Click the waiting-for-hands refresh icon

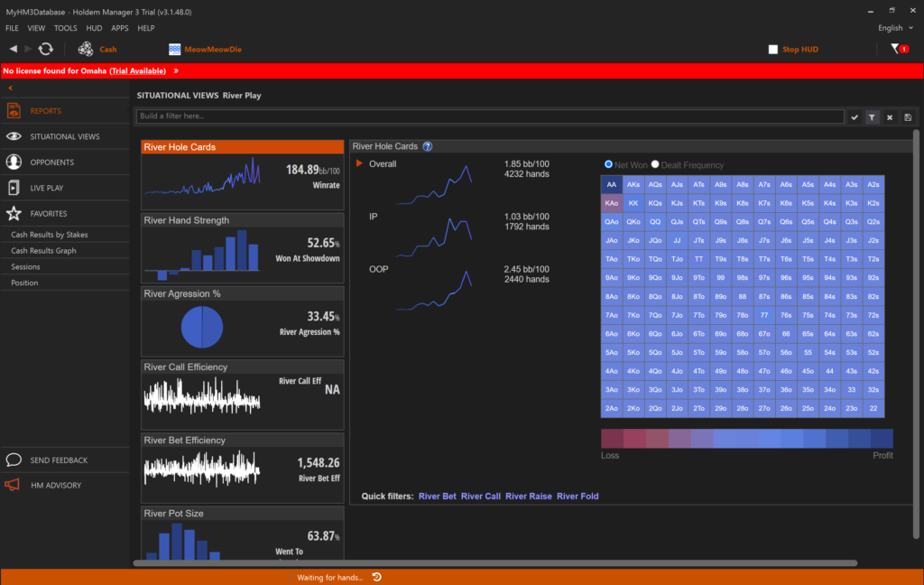[x=377, y=577]
